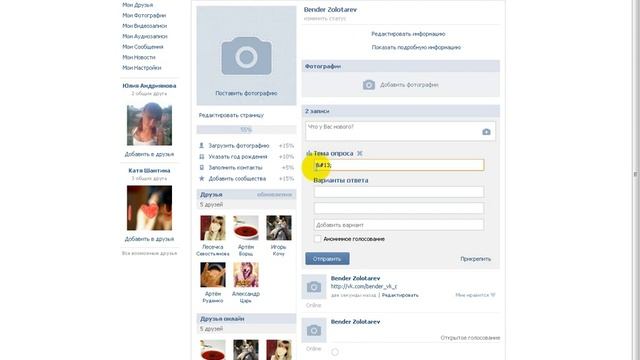Open Мои Видеозаписи in the left menu
The image size is (640, 360).
pyautogui.click(x=144, y=26)
